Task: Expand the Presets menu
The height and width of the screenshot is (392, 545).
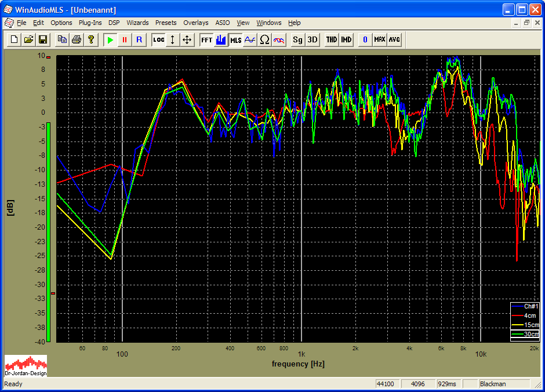Action: point(166,23)
